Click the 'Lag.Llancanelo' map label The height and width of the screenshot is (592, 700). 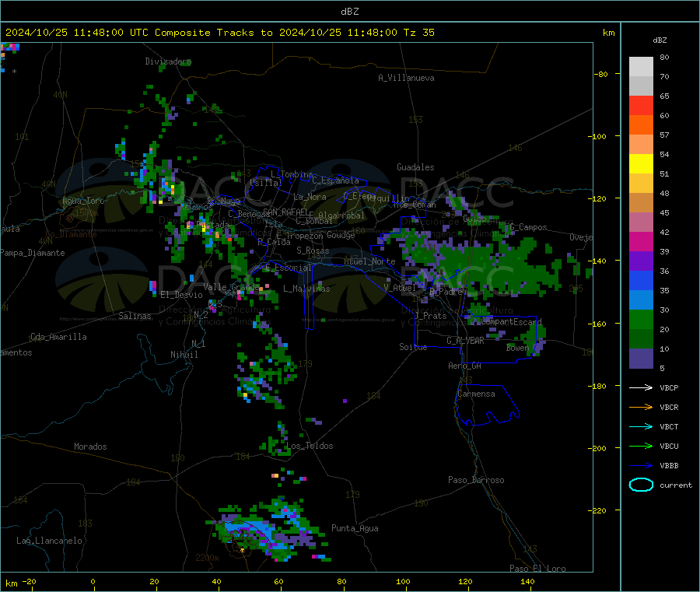(x=50, y=541)
